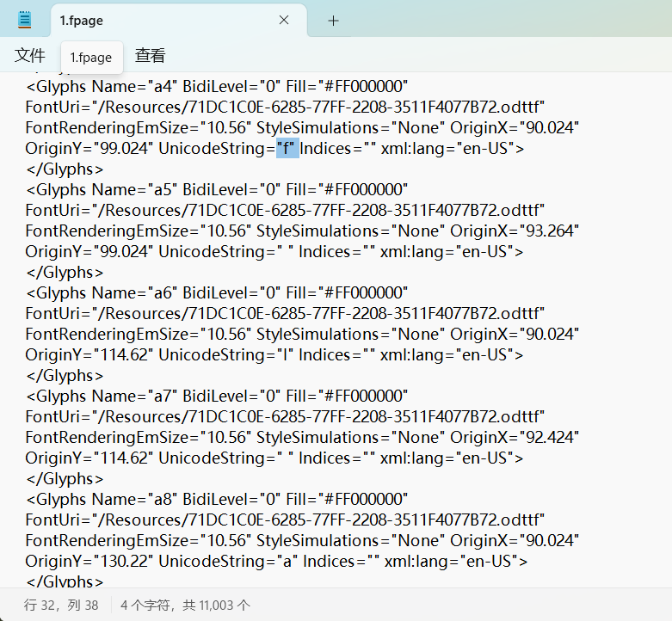This screenshot has height=621, width=672.
Task: Click the line containing OriginX="92.424"
Action: click(302, 438)
